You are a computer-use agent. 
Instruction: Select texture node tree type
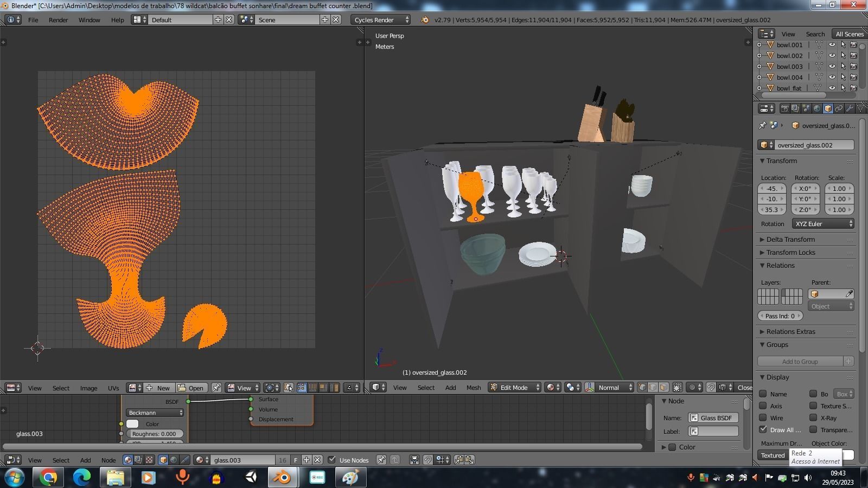(149, 460)
